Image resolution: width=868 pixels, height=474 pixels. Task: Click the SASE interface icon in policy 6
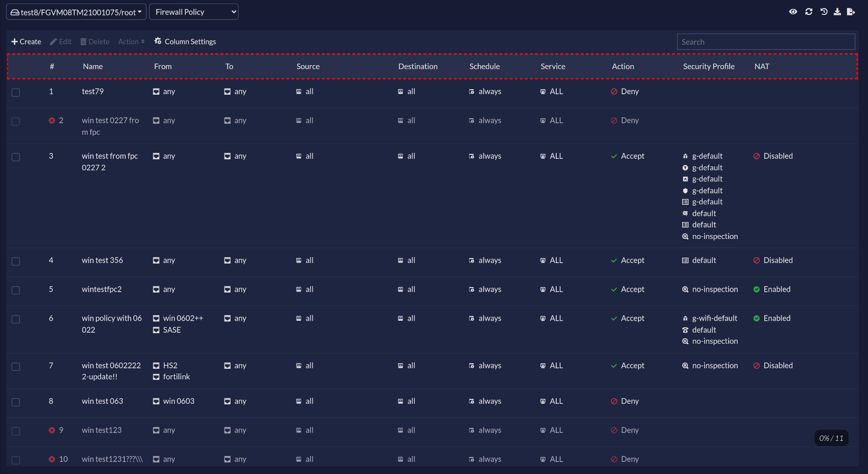(156, 330)
